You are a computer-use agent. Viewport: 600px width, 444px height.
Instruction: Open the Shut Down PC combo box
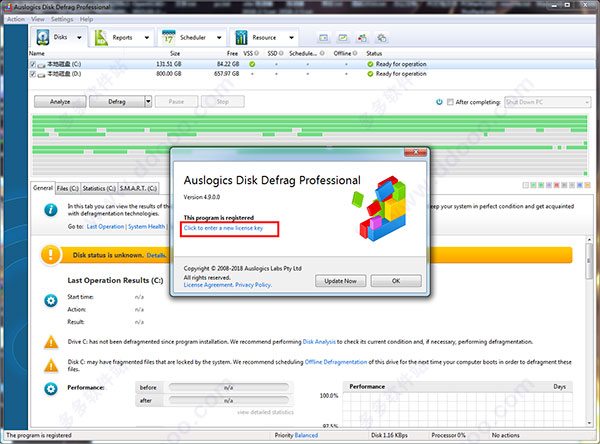[548, 101]
